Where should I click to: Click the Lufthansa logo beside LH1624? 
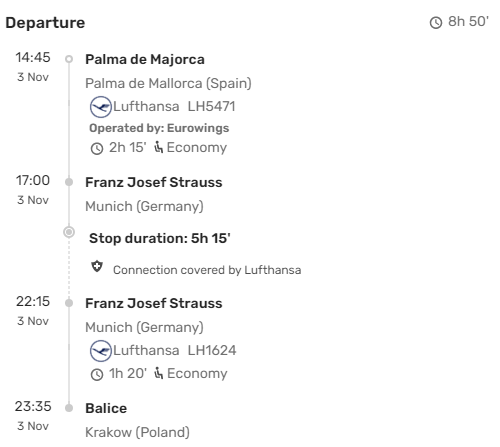[101, 351]
